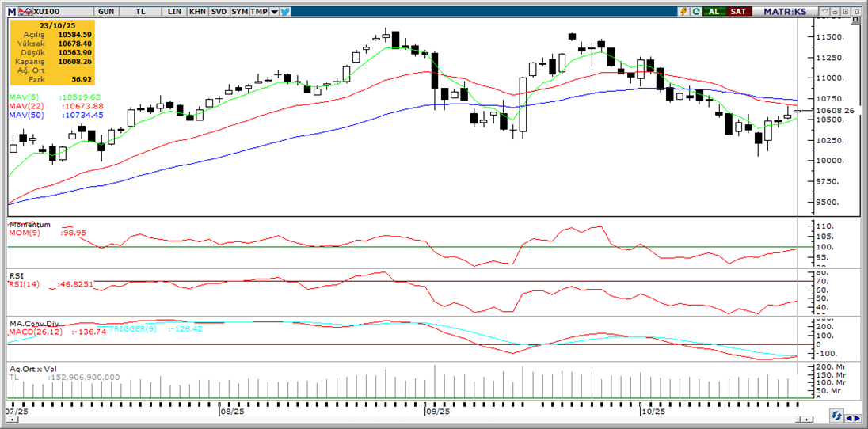The image size is (868, 429).
Task: Toggle the SVD chart option
Action: (x=219, y=12)
